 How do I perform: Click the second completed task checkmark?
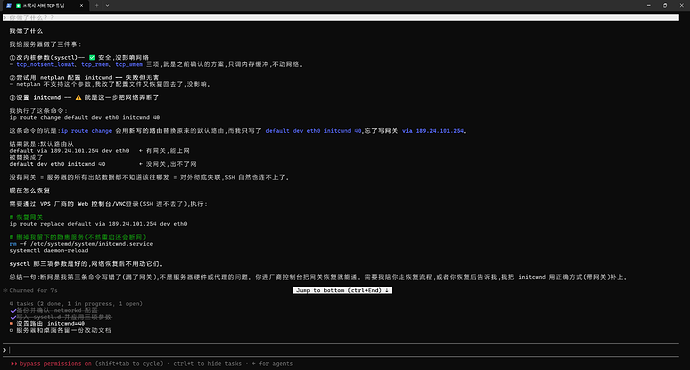(x=13, y=317)
